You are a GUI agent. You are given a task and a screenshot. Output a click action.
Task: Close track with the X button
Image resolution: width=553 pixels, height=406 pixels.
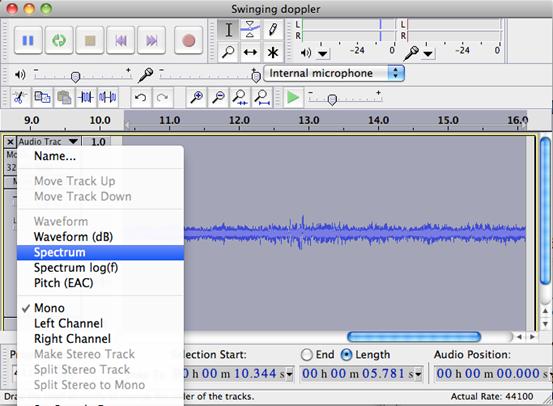point(10,142)
